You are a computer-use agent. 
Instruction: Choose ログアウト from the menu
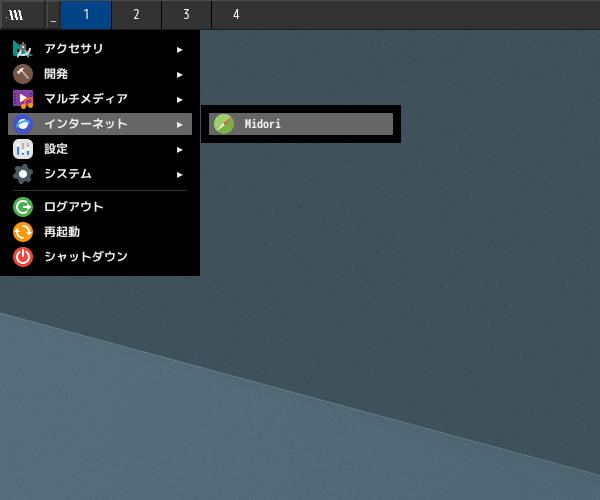[x=100, y=207]
